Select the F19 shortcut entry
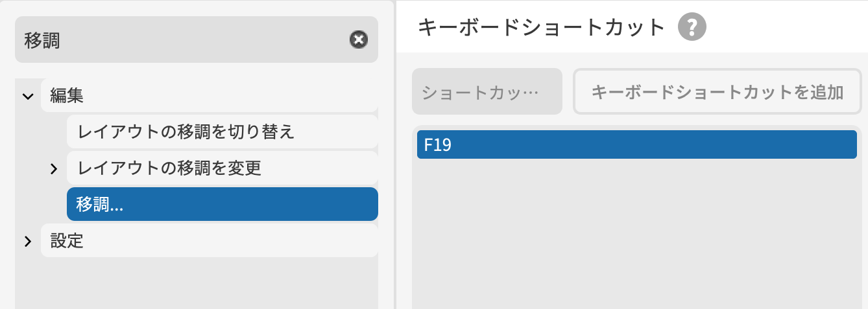Viewport: 868px width, 309px height. click(x=636, y=144)
